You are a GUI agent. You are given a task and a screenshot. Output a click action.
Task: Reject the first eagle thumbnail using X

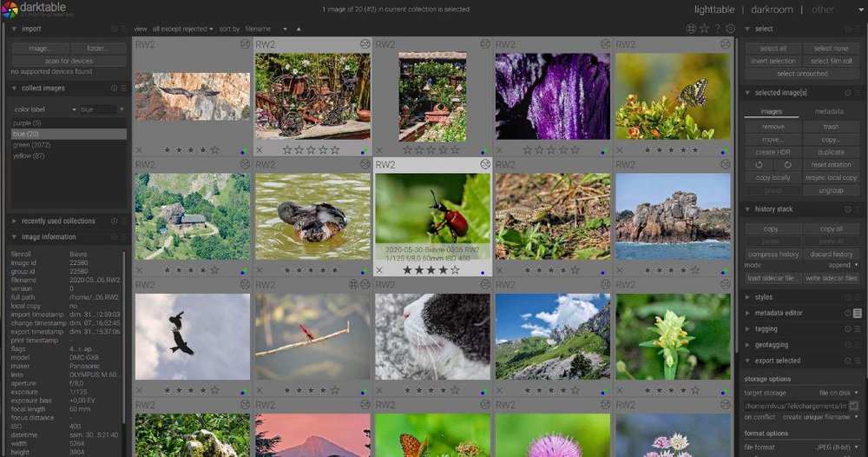click(x=140, y=150)
